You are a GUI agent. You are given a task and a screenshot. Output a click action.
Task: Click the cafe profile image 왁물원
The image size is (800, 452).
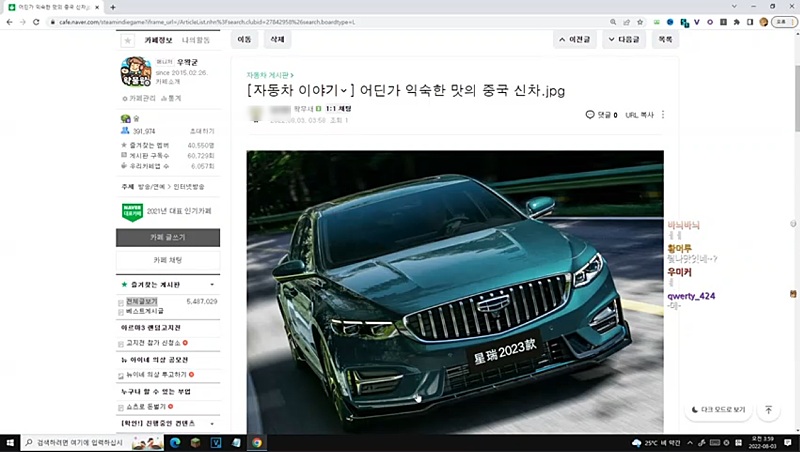pos(136,72)
